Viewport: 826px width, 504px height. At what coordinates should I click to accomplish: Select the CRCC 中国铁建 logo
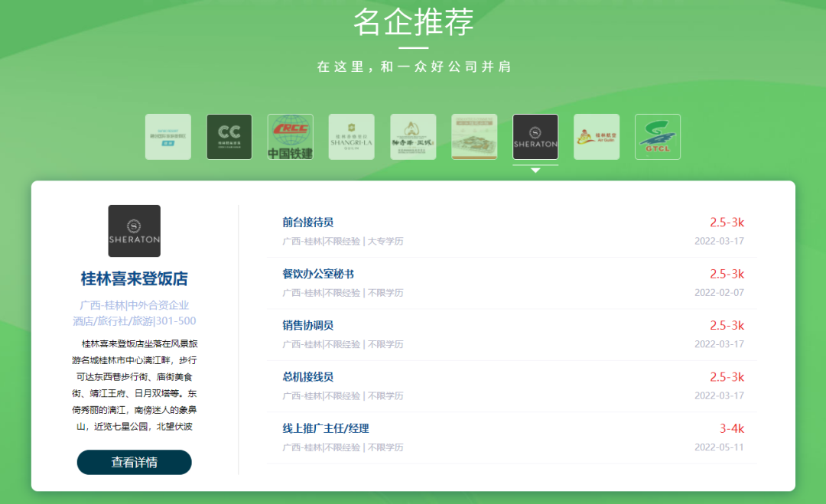[x=291, y=137]
